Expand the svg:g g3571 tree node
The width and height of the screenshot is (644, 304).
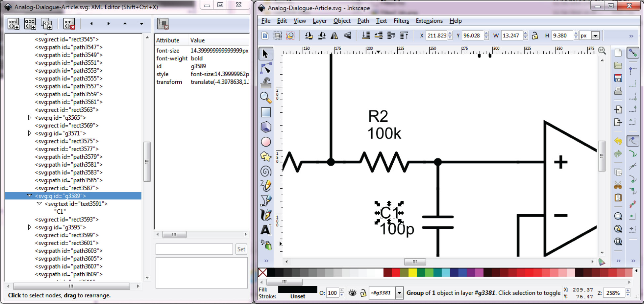point(29,133)
